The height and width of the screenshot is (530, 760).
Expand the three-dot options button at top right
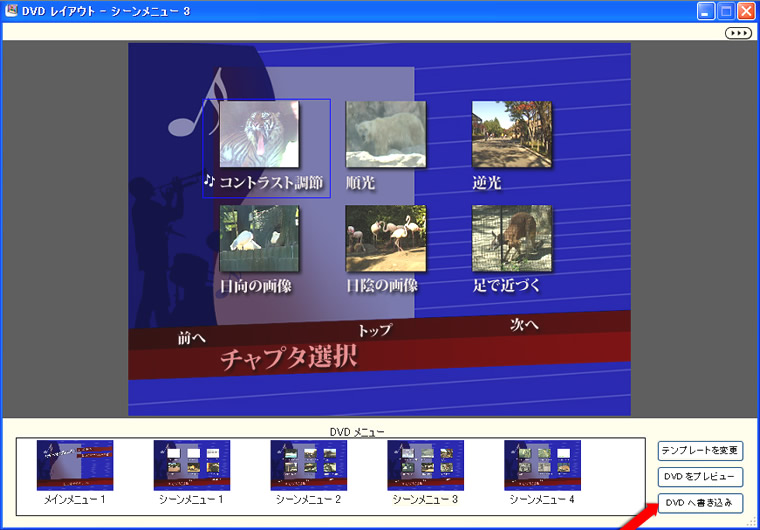[x=738, y=33]
